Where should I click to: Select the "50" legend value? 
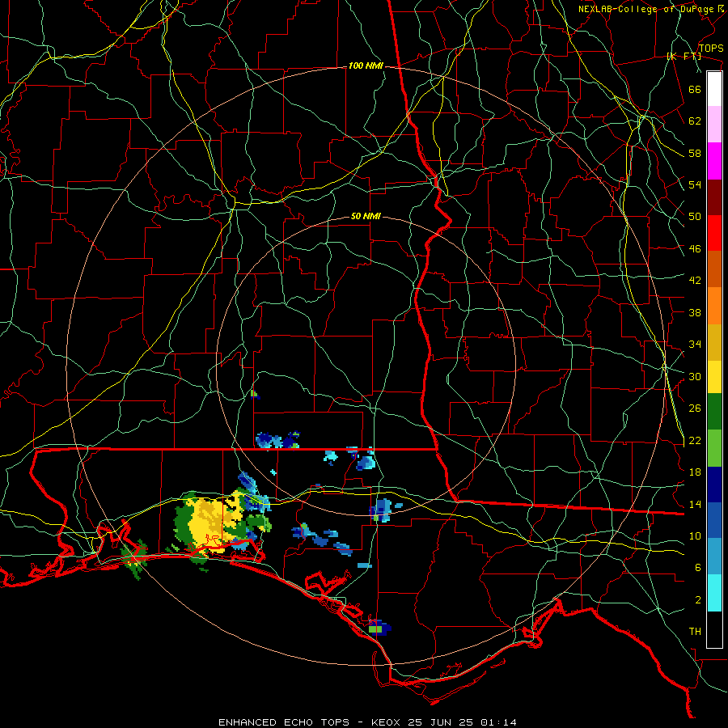click(695, 217)
